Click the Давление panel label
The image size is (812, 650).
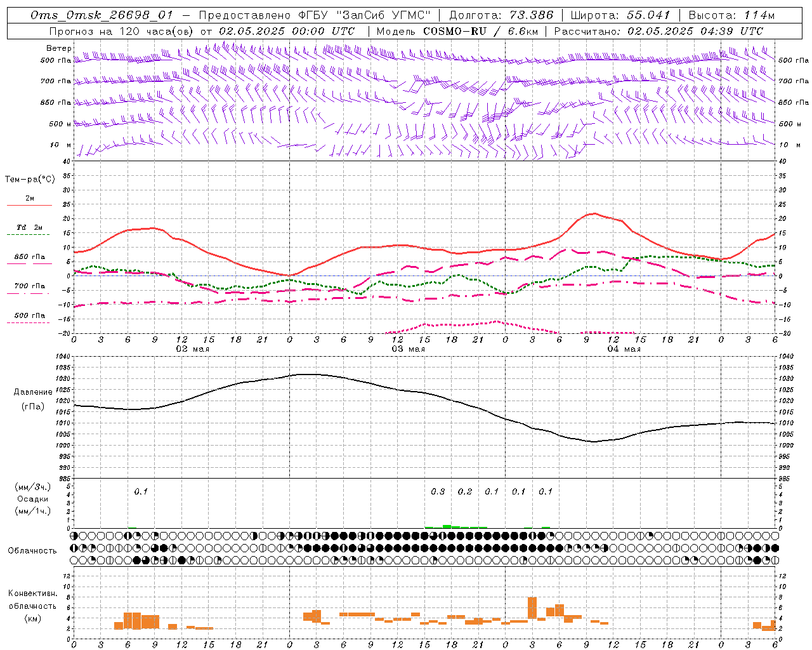click(33, 392)
